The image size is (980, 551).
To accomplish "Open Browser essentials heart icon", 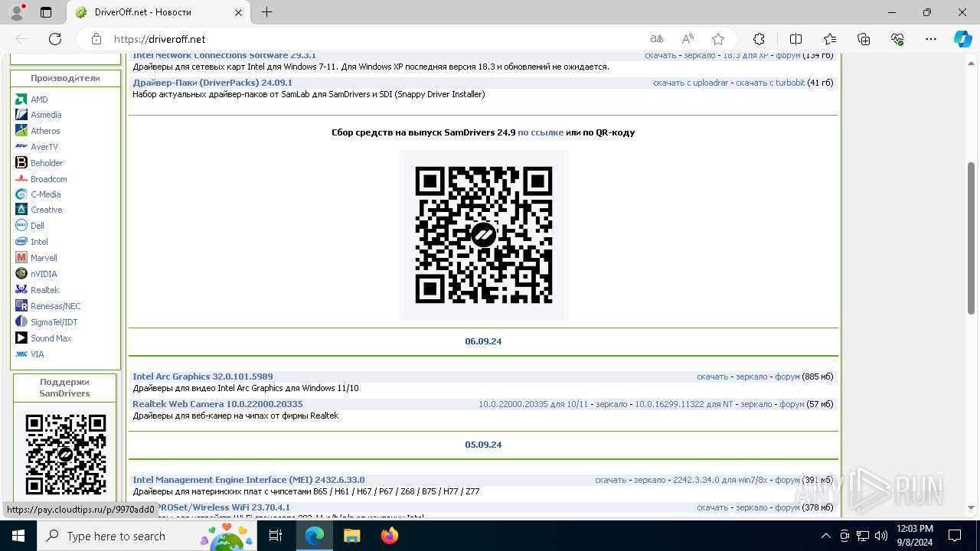I will [898, 39].
